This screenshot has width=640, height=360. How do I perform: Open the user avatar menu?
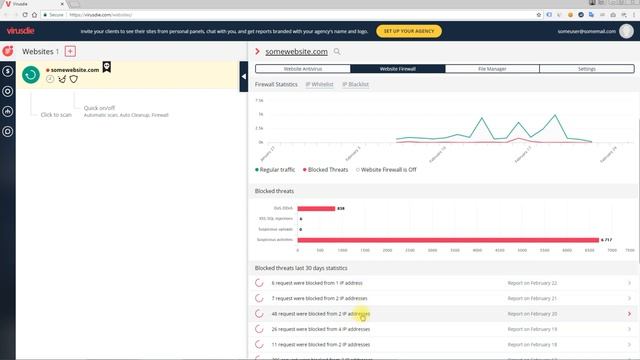click(x=626, y=31)
